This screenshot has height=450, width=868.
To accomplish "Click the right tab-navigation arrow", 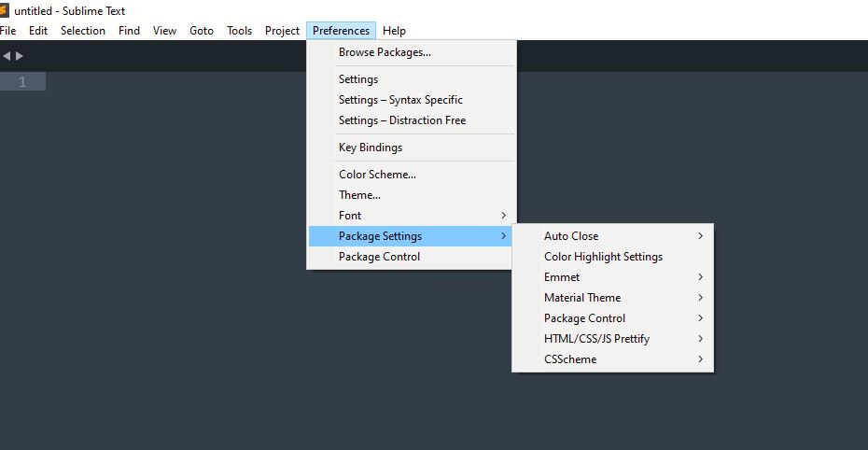I will (20, 56).
